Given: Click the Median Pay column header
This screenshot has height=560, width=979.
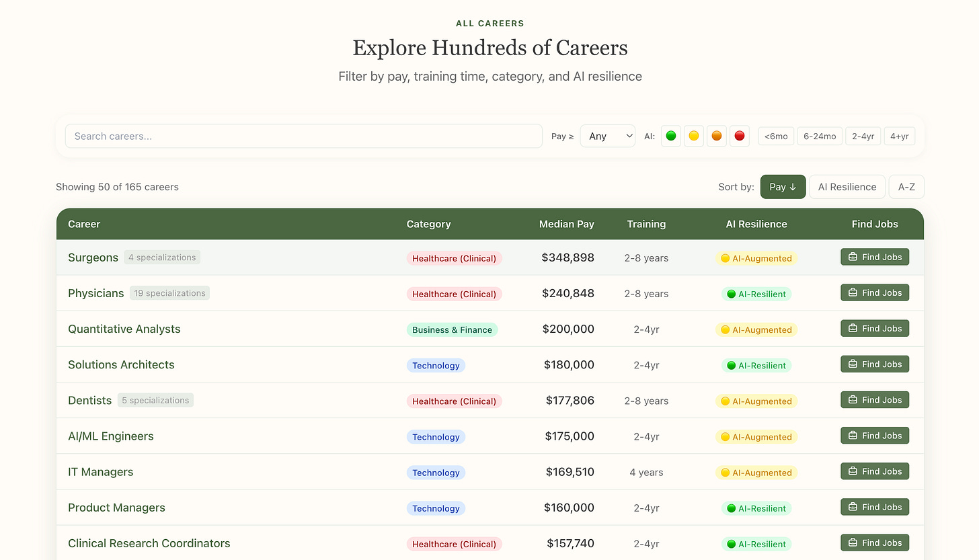Looking at the screenshot, I should click(566, 224).
